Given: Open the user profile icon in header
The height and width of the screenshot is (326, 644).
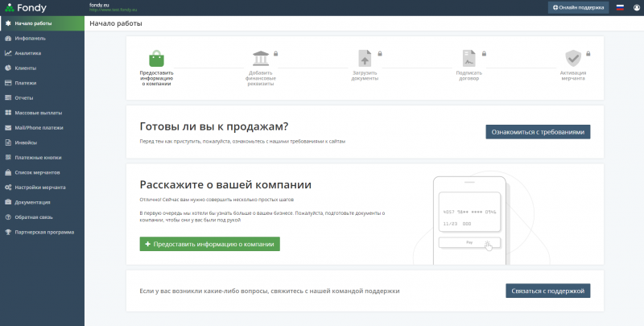Looking at the screenshot, I should tap(637, 7).
